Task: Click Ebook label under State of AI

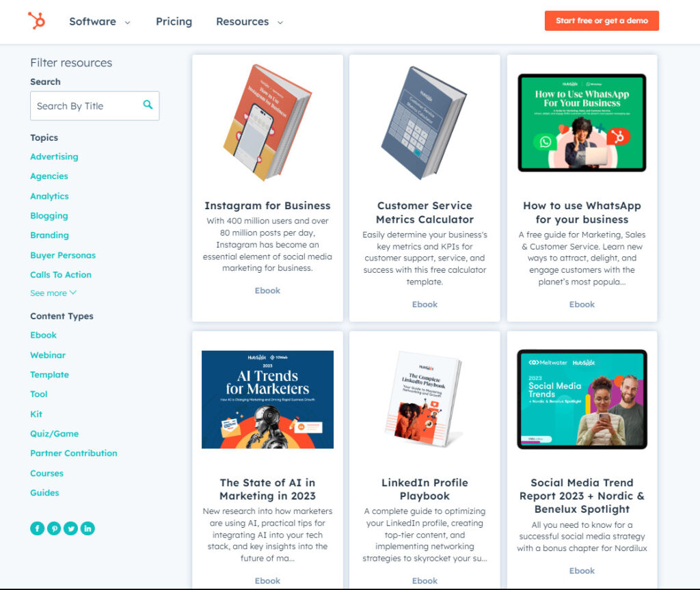Action: (267, 581)
